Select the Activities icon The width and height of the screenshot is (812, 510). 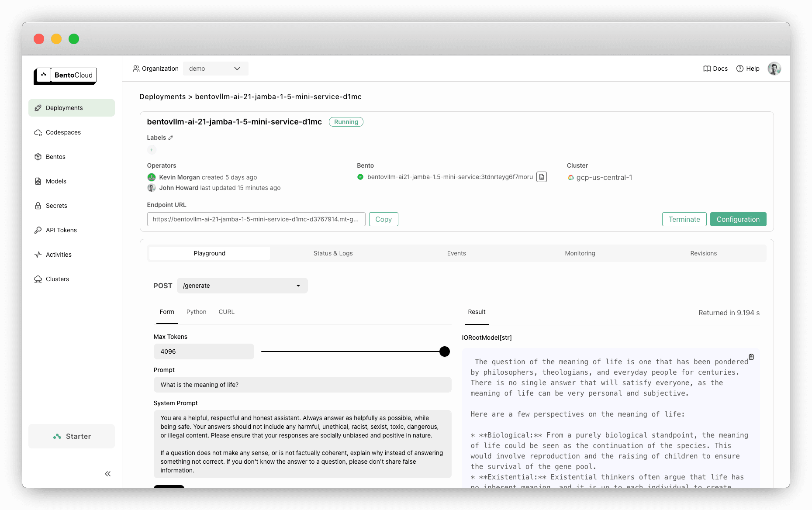click(38, 255)
